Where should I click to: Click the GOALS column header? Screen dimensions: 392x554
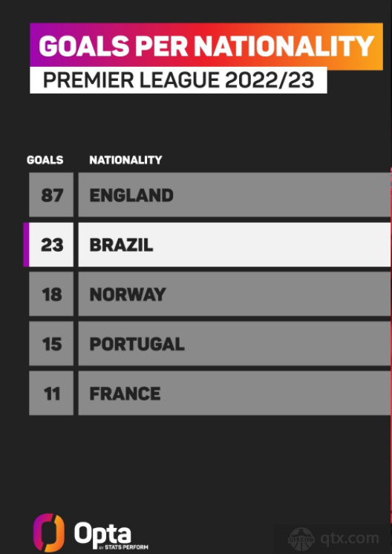coord(45,160)
